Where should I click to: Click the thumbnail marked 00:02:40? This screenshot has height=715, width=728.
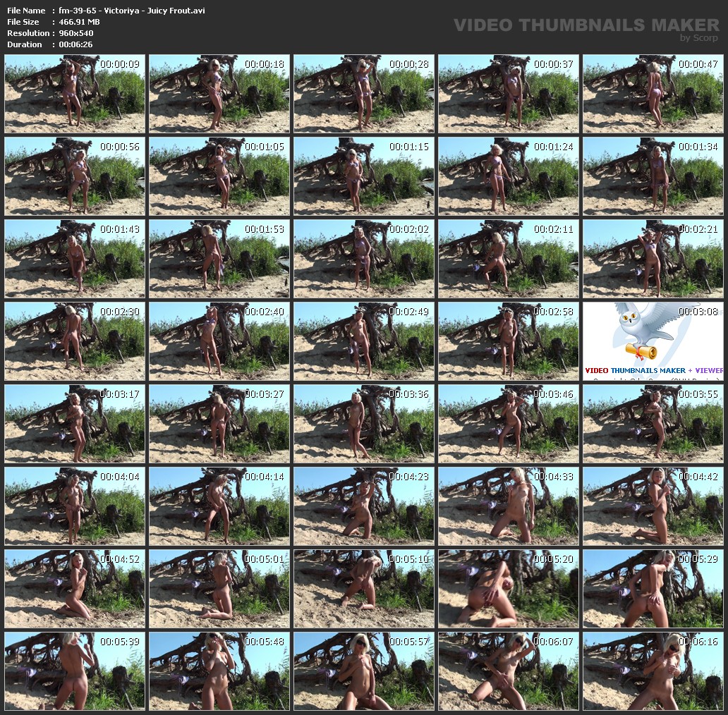pyautogui.click(x=219, y=341)
